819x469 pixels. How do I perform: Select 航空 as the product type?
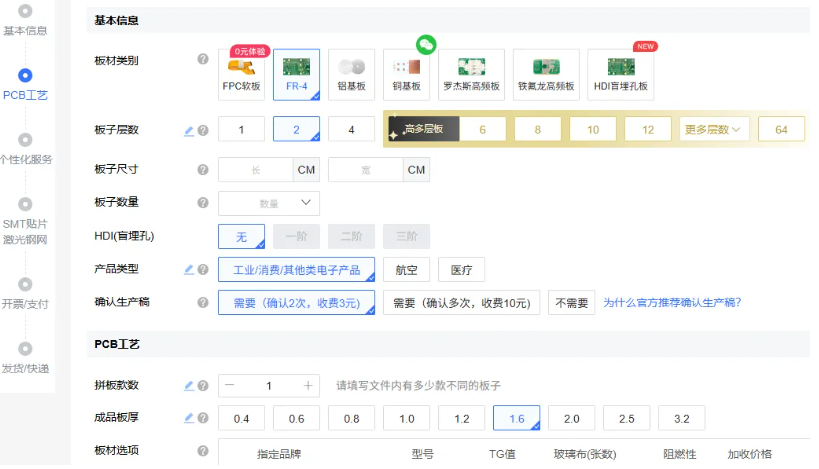coord(406,269)
